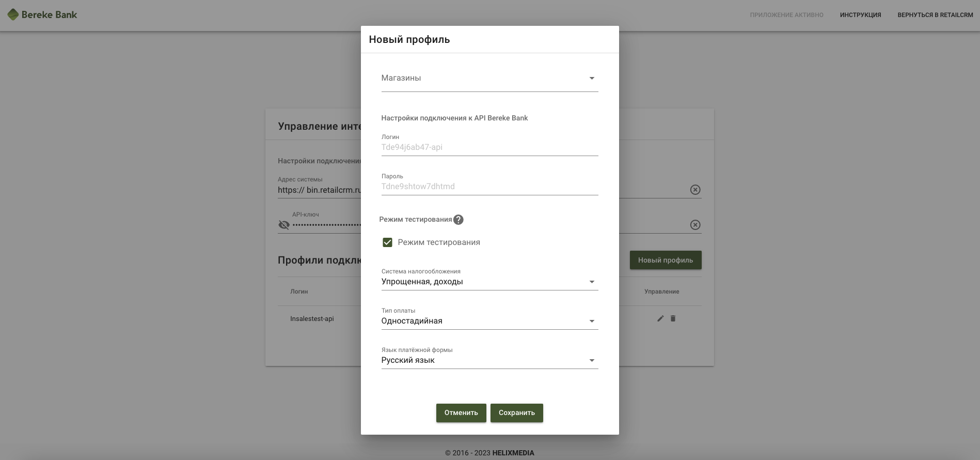Viewport: 980px width, 460px height.
Task: Click the pencil edit icon for Insalestest-api
Action: [660, 318]
